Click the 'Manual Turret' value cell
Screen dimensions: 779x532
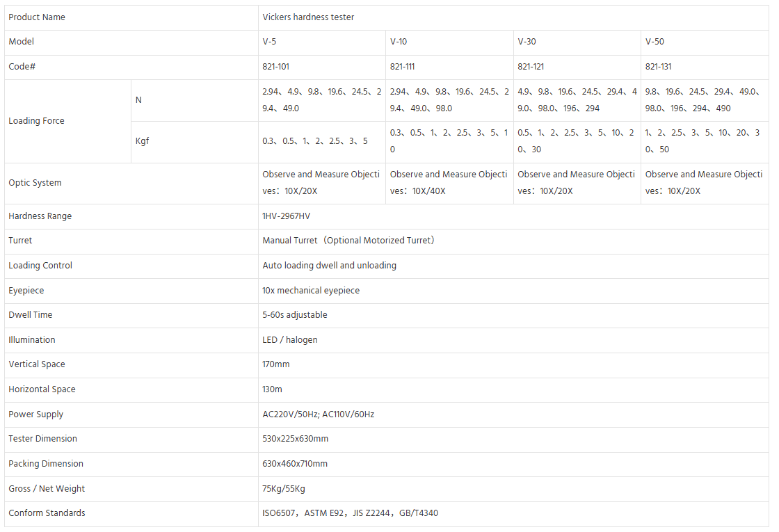pos(348,241)
